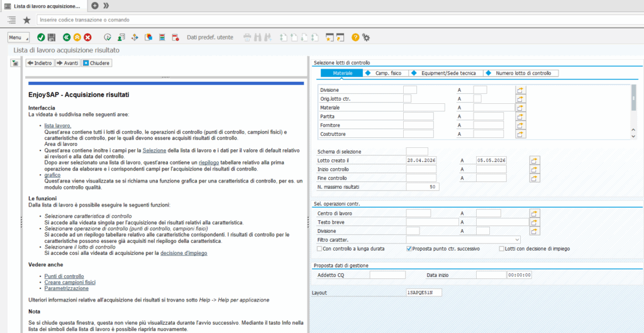This screenshot has width=644, height=333.
Task: Open multiple selection for Fine controllo
Action: (x=535, y=178)
